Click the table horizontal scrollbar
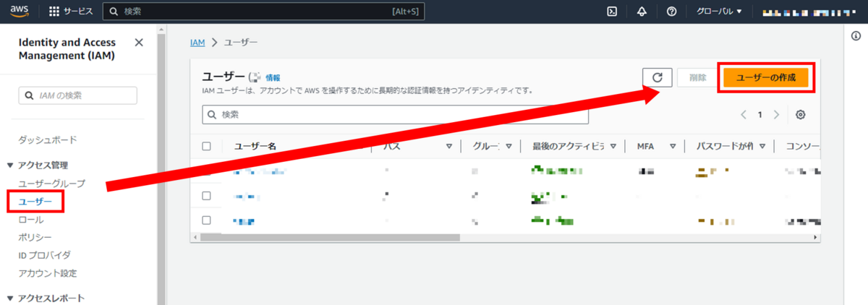 pos(330,237)
